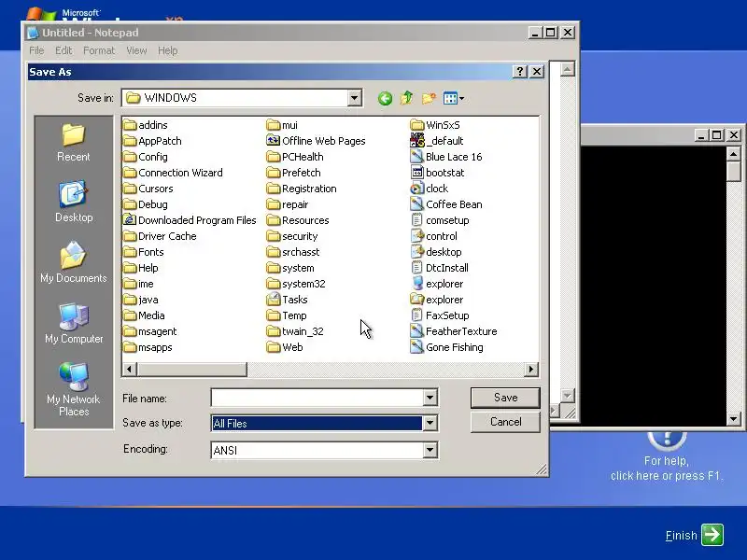This screenshot has width=747, height=560.
Task: Open Notepad's Format menu
Action: coord(99,50)
